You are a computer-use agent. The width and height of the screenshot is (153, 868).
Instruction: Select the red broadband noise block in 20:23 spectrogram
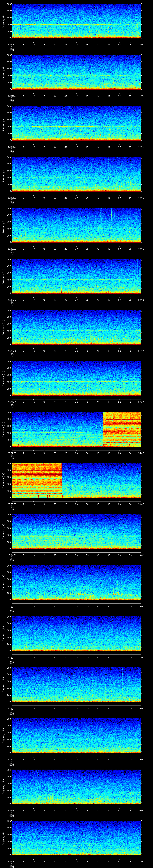point(37,480)
